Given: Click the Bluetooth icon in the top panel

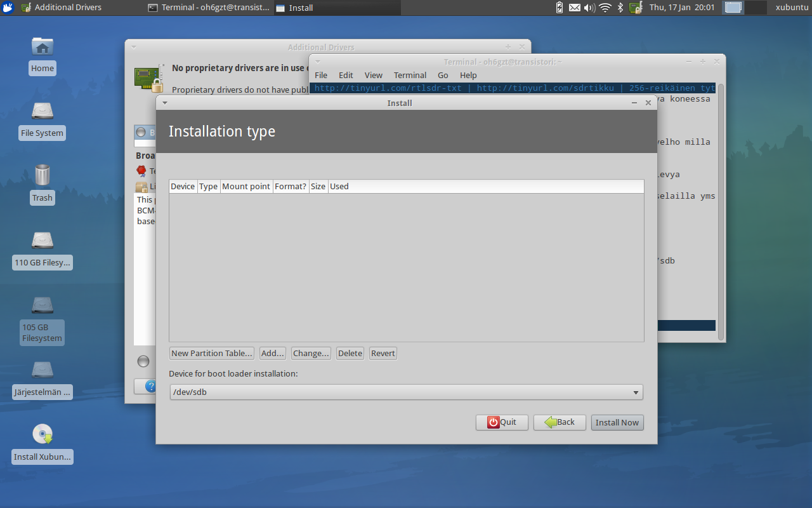Looking at the screenshot, I should 620,8.
